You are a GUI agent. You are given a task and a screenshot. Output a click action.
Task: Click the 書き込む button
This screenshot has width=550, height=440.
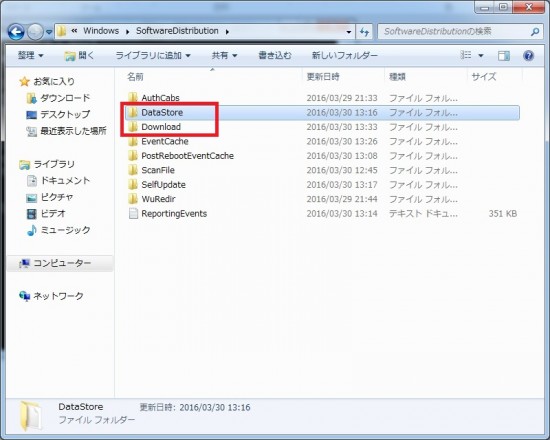pyautogui.click(x=275, y=55)
